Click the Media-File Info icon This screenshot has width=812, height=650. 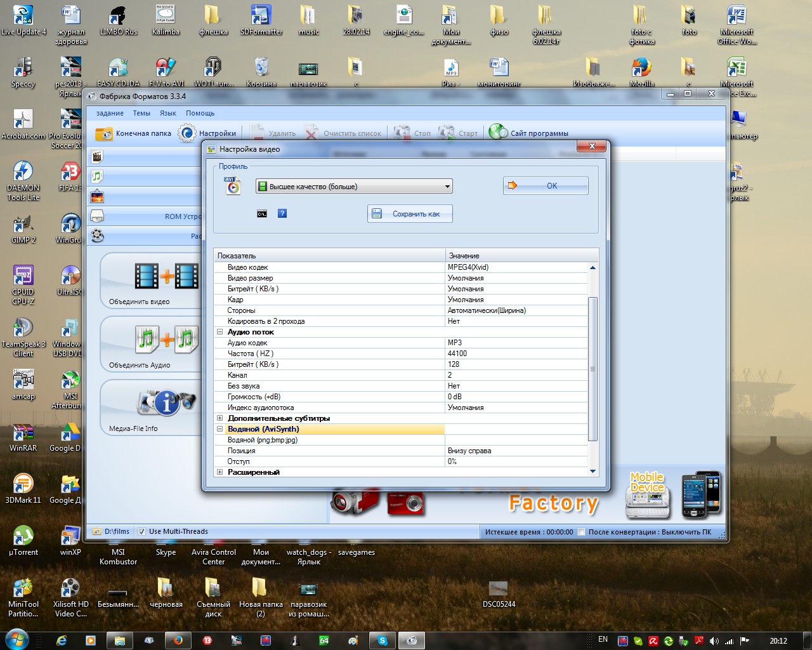coord(166,402)
